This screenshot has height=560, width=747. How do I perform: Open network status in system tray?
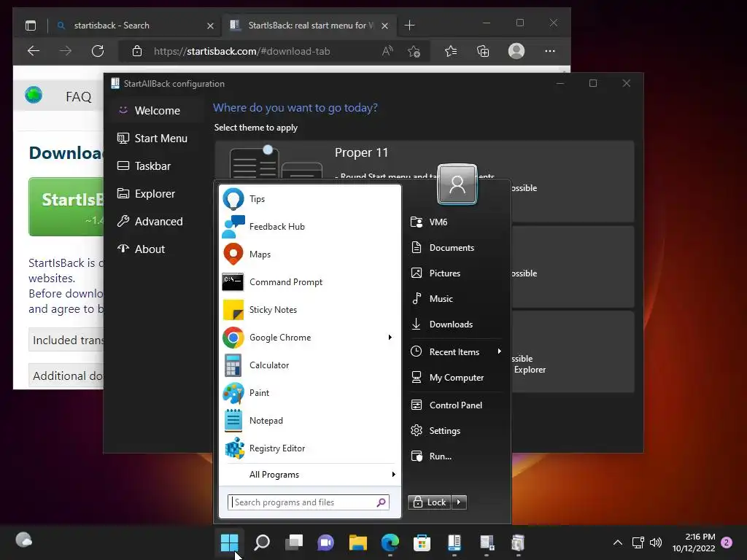point(638,542)
